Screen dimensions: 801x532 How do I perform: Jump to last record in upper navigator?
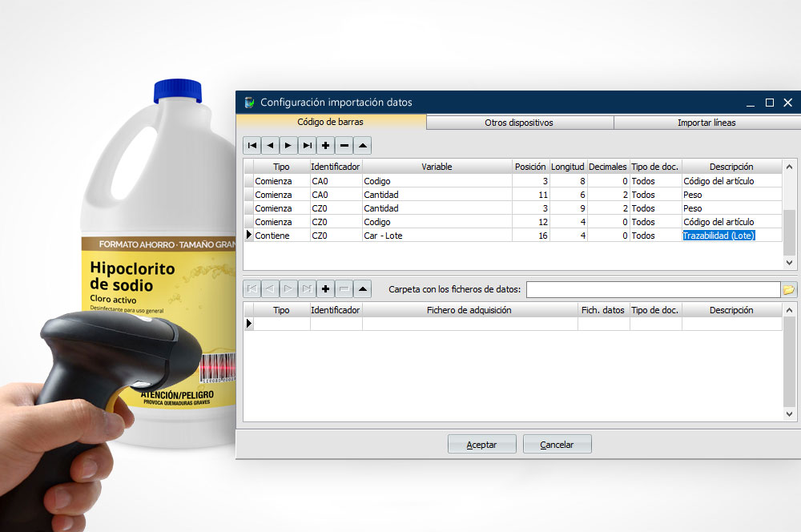[308, 146]
